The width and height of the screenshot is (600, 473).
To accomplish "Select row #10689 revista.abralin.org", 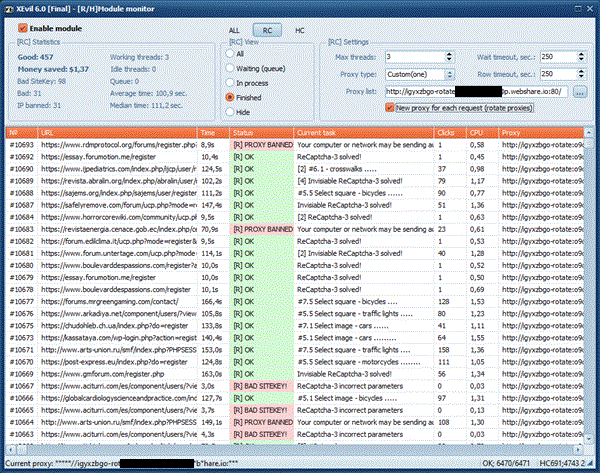I will pos(295,181).
